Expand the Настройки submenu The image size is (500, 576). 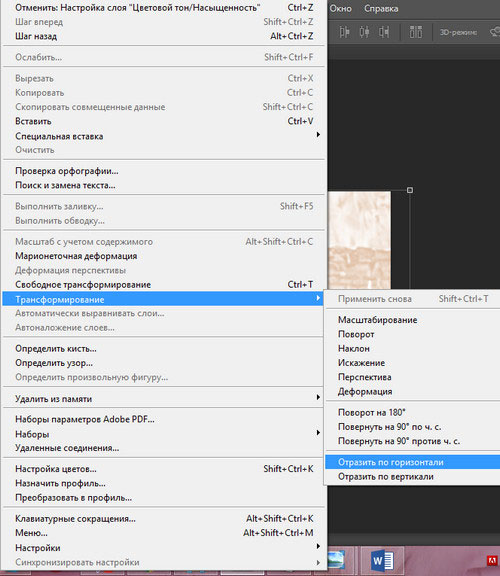(x=164, y=548)
